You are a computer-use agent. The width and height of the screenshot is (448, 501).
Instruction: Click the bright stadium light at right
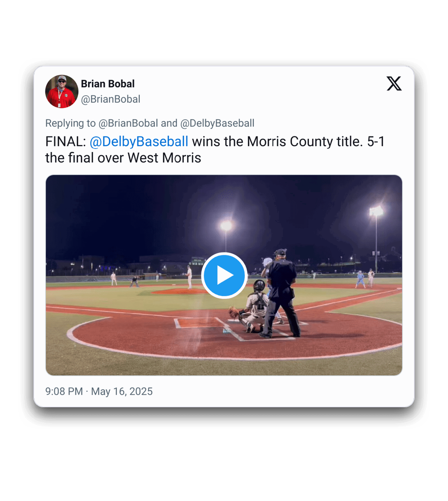coord(376,212)
